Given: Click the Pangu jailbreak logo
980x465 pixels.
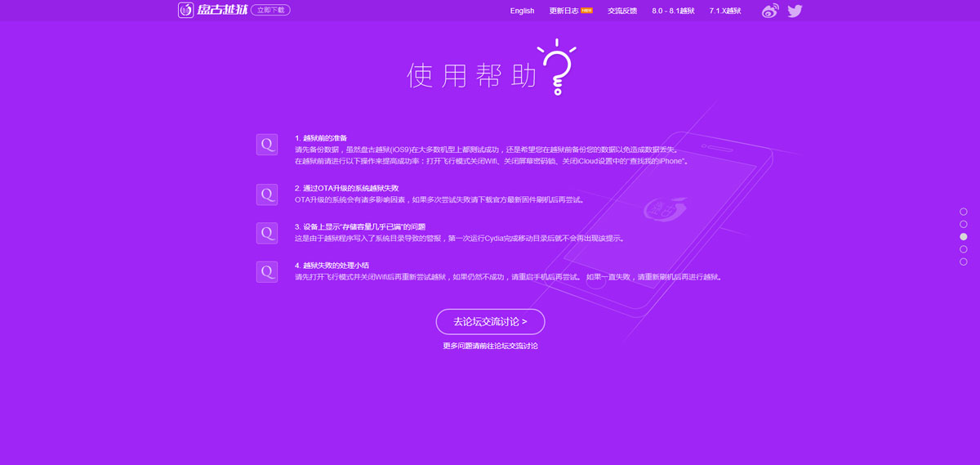Looking at the screenshot, I should (x=212, y=11).
